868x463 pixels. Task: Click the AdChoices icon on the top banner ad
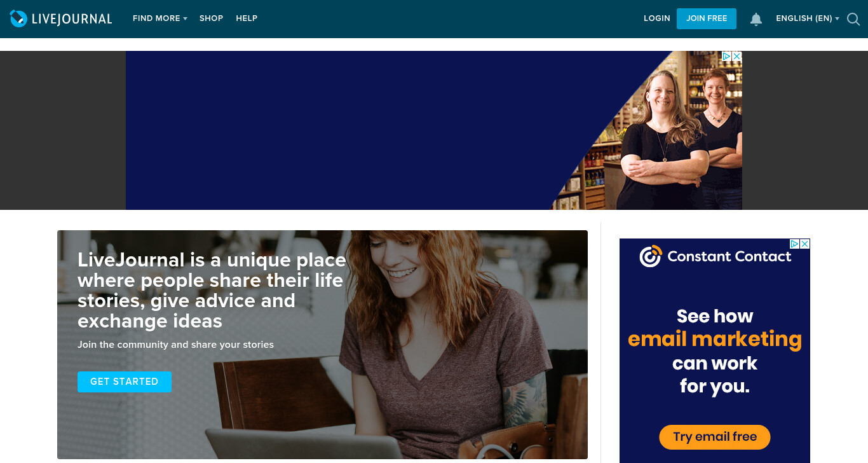coord(727,56)
